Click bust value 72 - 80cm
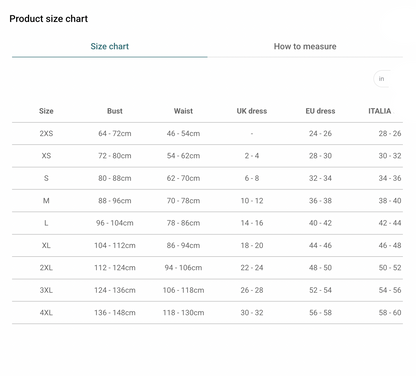The width and height of the screenshot is (416, 376). (115, 156)
